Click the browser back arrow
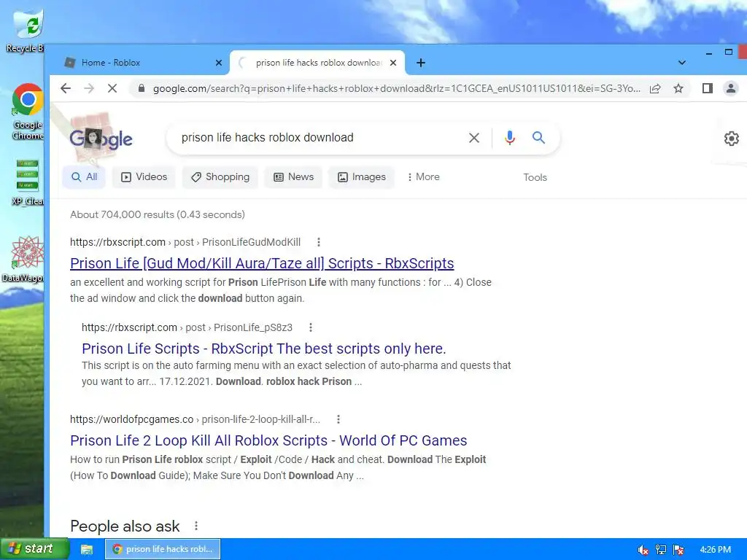The image size is (747, 560). [x=66, y=88]
